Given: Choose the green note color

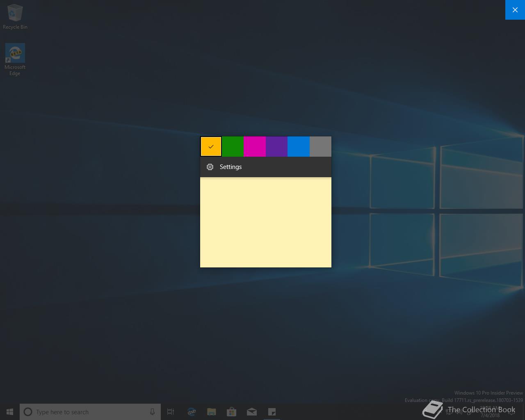Looking at the screenshot, I should pos(233,146).
